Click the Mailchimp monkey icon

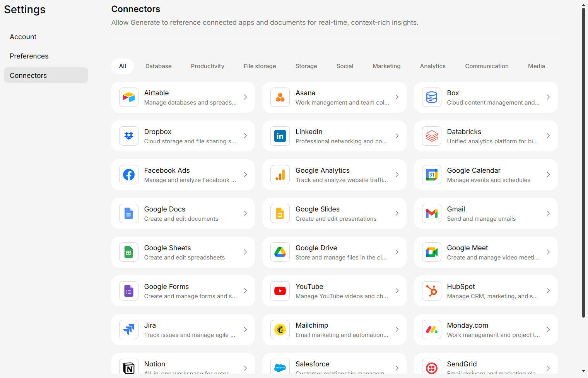click(x=280, y=330)
